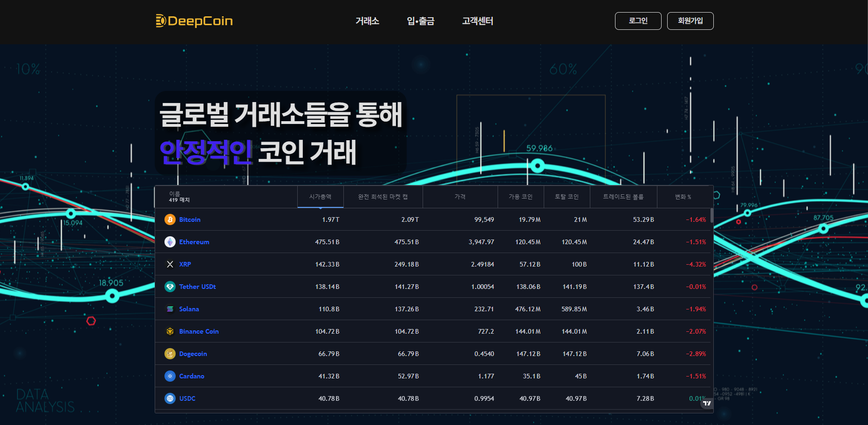Screen dimensions: 868x425
Task: Open the XRP link
Action: click(185, 264)
